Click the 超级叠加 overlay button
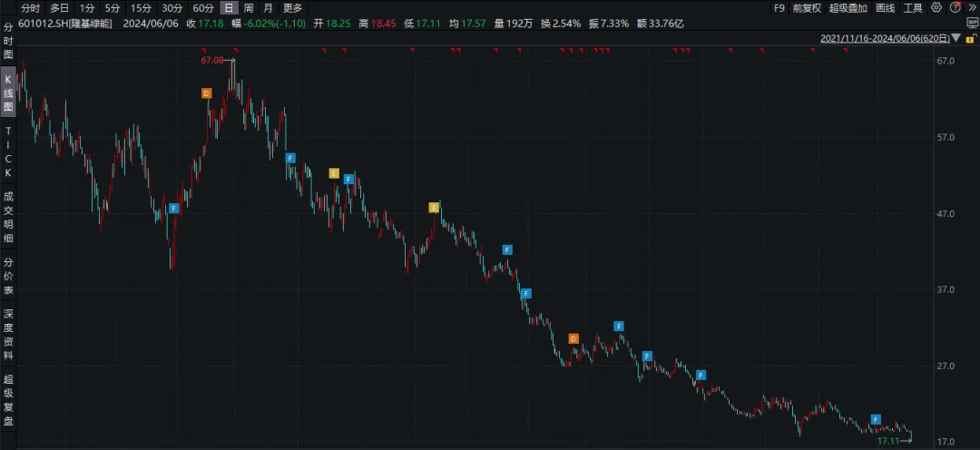 pos(848,7)
